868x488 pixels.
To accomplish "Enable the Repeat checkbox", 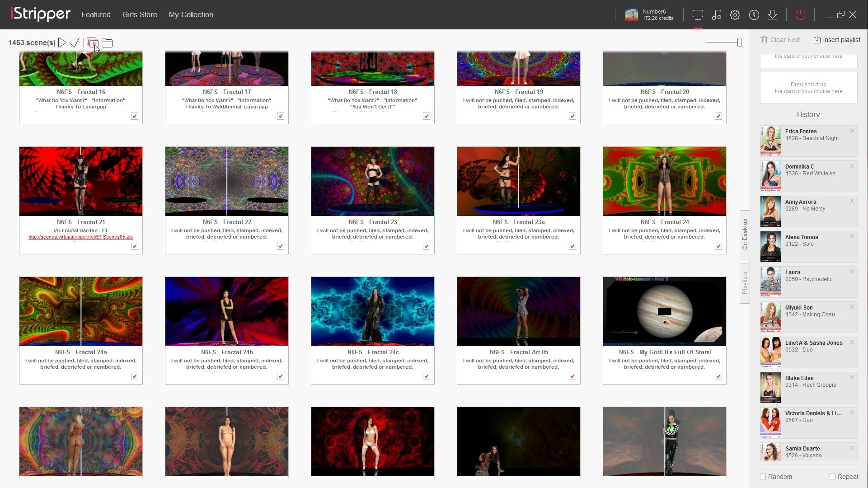I will coord(832,477).
